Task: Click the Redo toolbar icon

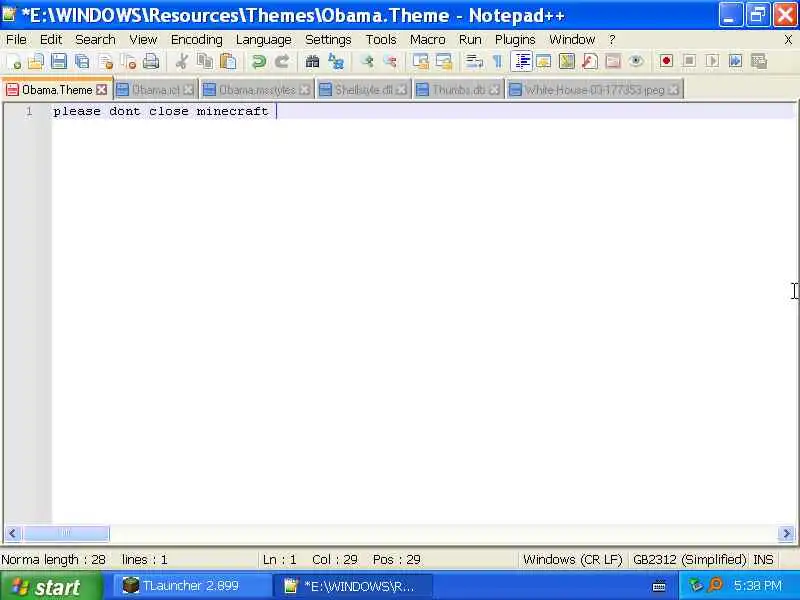Action: (x=282, y=62)
